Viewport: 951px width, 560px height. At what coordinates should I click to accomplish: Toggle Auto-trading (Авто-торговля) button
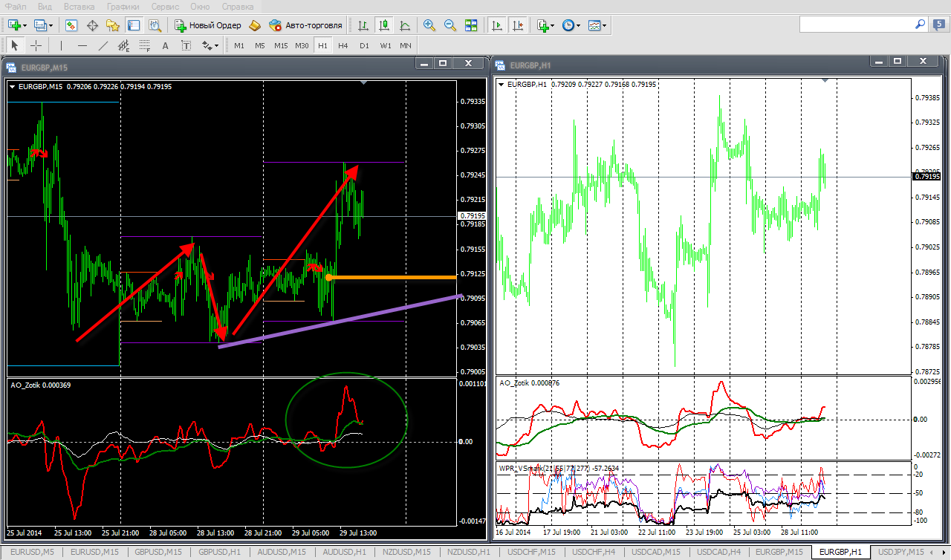(x=305, y=25)
